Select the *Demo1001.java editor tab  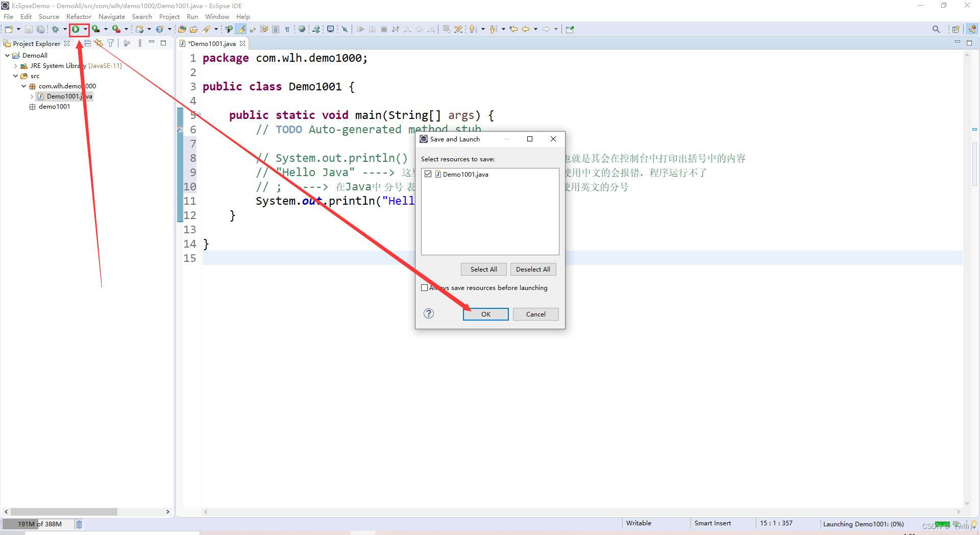[211, 43]
